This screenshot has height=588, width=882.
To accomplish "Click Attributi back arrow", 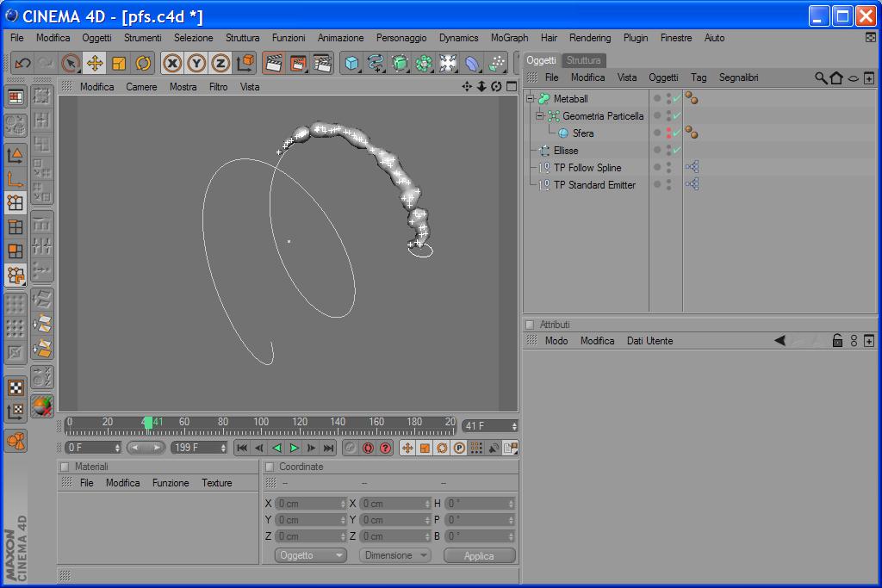I will pyautogui.click(x=780, y=341).
